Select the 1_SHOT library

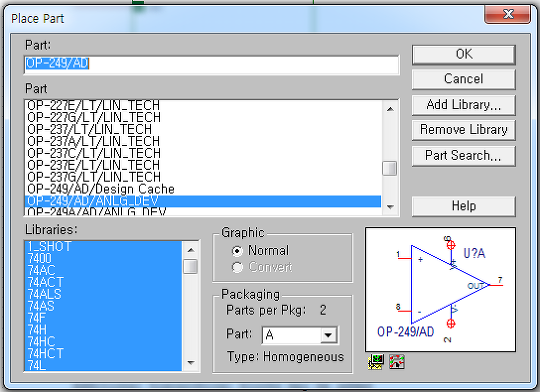point(103,247)
